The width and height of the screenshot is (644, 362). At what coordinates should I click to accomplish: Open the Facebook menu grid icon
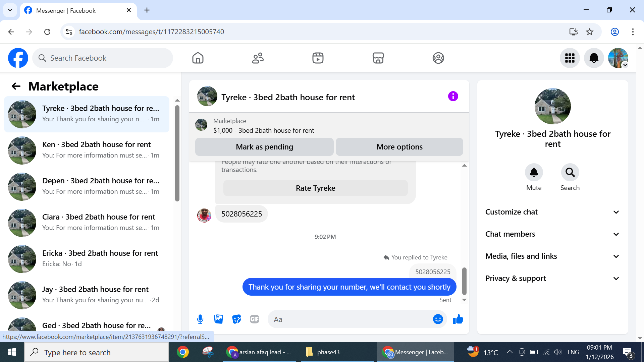pos(570,58)
